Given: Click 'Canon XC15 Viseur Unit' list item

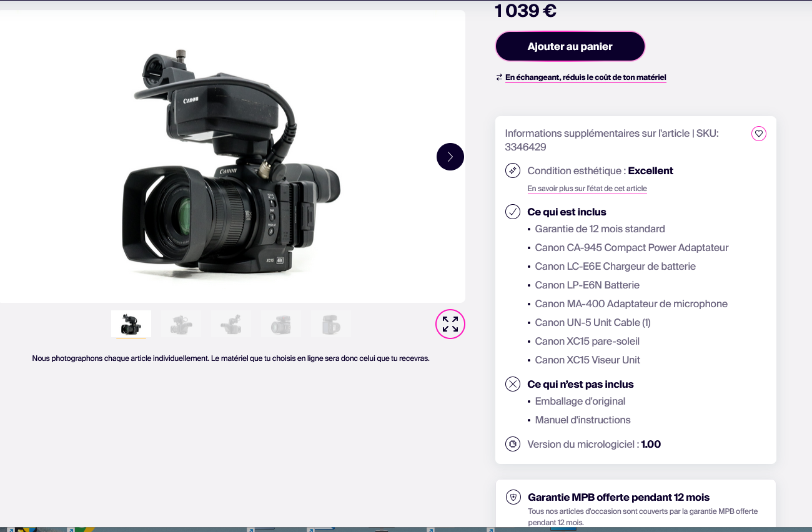Looking at the screenshot, I should point(587,360).
